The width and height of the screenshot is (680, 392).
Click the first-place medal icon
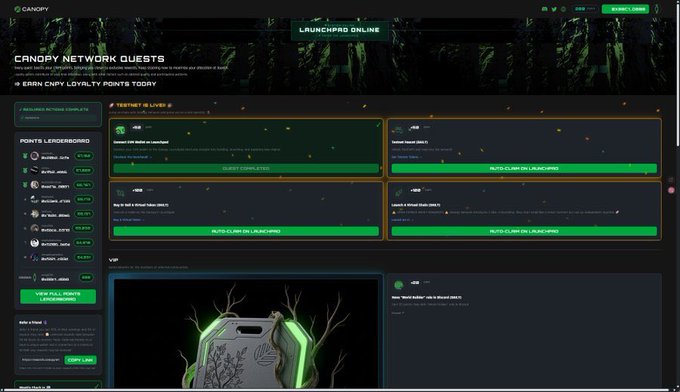click(25, 156)
